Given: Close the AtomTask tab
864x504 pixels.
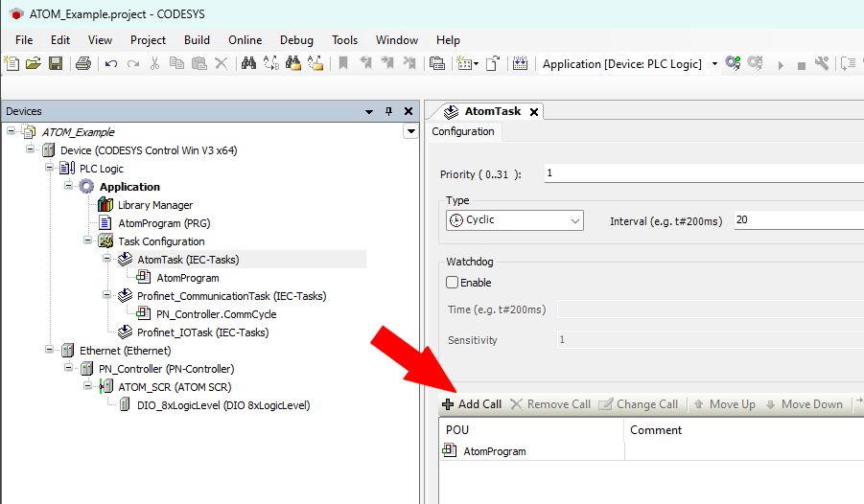Looking at the screenshot, I should click(534, 112).
